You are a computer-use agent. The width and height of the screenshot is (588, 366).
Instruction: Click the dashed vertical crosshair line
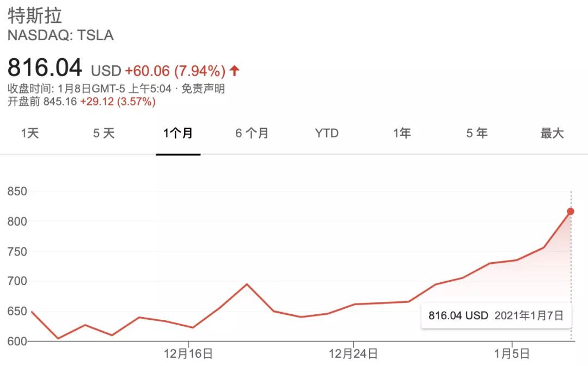click(x=570, y=272)
